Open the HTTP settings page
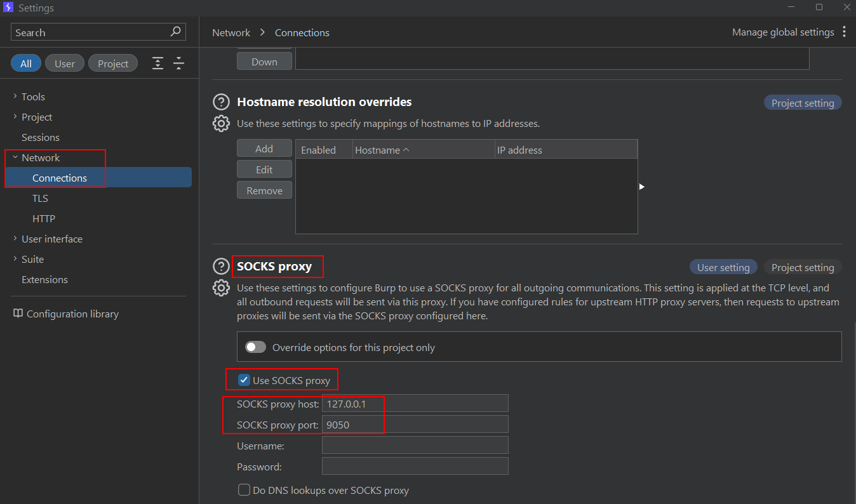 point(44,218)
